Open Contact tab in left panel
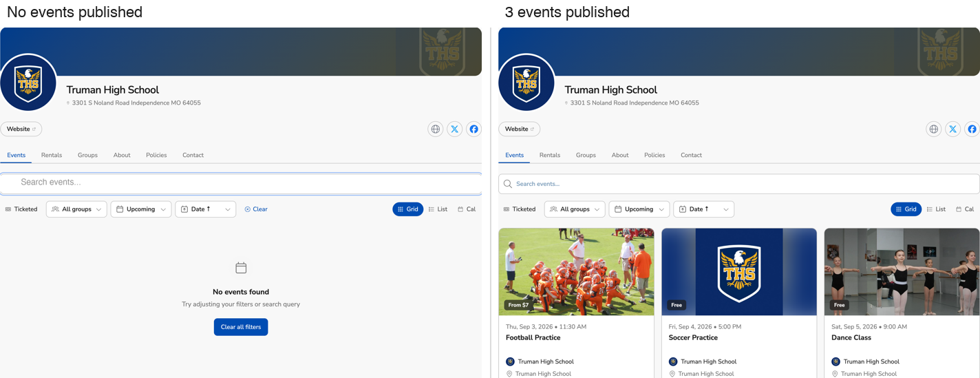Screen dimensions: 980x378 click(193, 155)
